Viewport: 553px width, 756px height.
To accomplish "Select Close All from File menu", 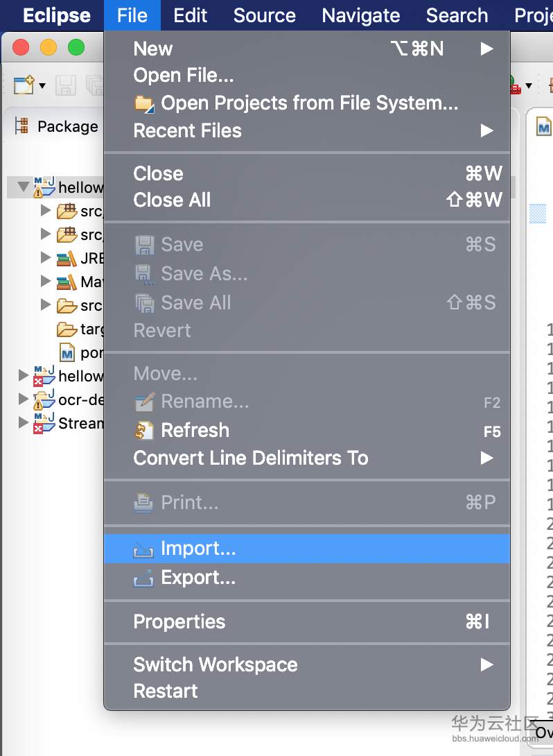I will click(x=172, y=200).
